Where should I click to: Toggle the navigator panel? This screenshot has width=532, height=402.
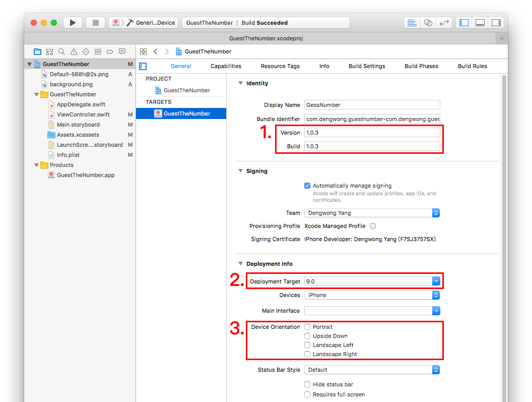coord(464,23)
